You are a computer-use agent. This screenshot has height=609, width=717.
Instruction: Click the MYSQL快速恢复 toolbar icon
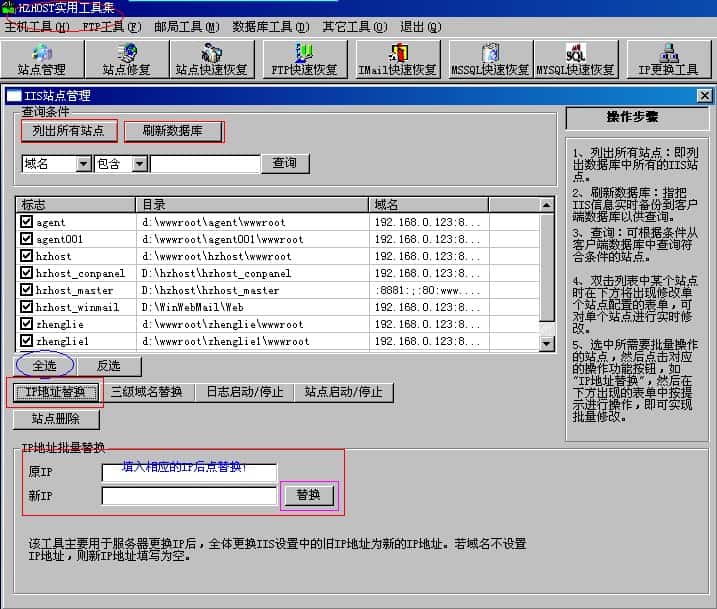coord(575,59)
